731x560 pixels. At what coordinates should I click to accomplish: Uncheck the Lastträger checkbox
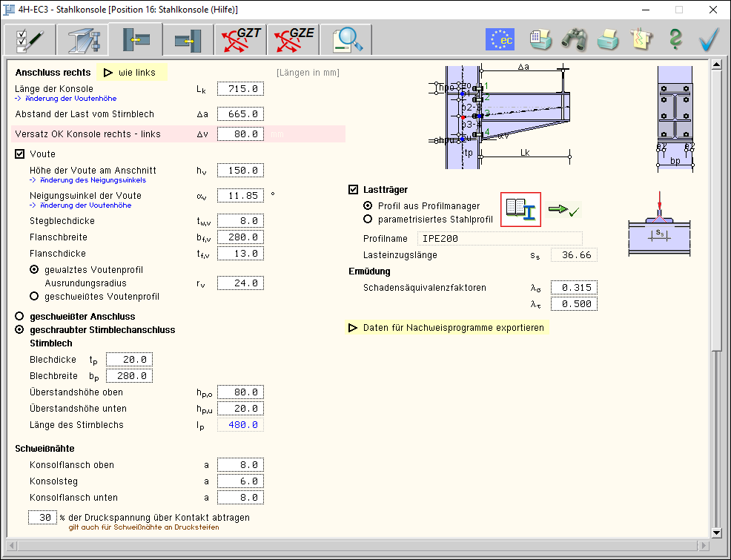click(x=354, y=190)
